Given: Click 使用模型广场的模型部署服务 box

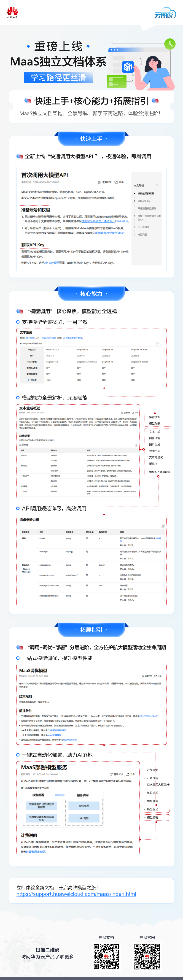Looking at the screenshot, I should tap(41, 806).
